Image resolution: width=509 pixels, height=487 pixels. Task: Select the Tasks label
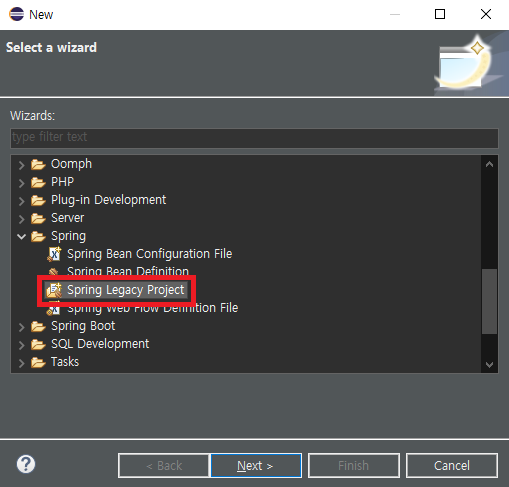[x=65, y=362]
